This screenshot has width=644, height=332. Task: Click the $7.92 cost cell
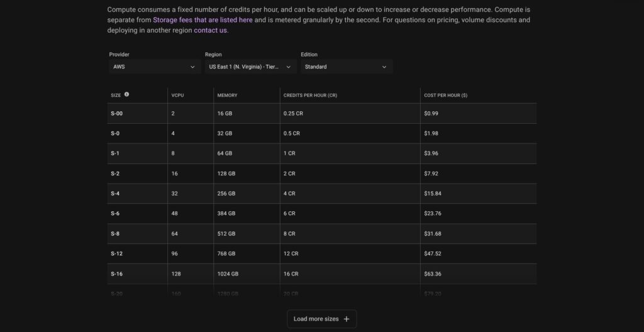point(478,174)
